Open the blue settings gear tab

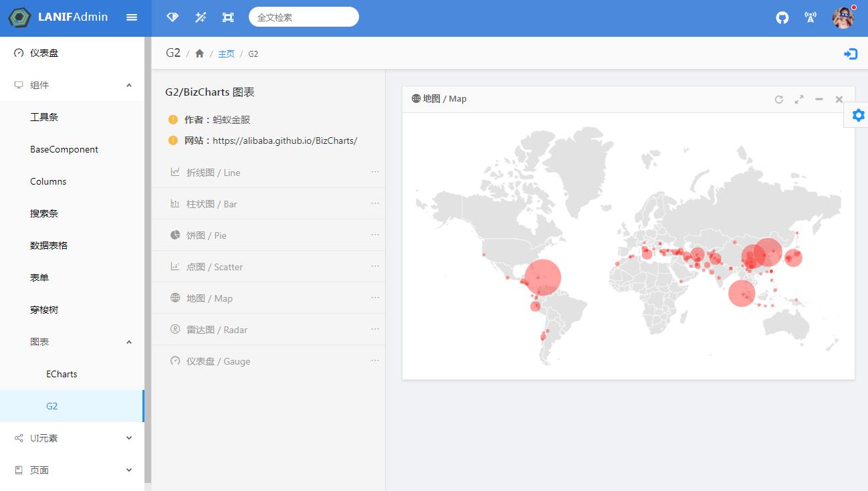point(858,115)
